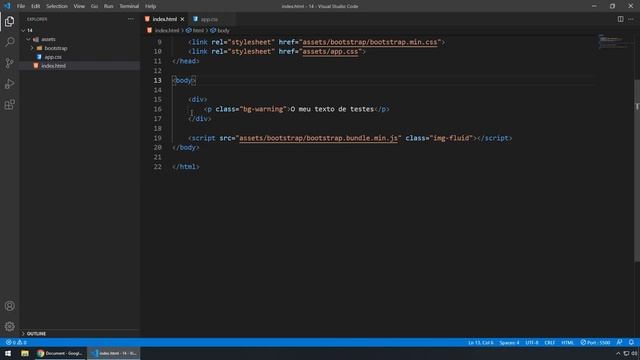640x360 pixels.
Task: Open the Help menu
Action: (x=151, y=6)
